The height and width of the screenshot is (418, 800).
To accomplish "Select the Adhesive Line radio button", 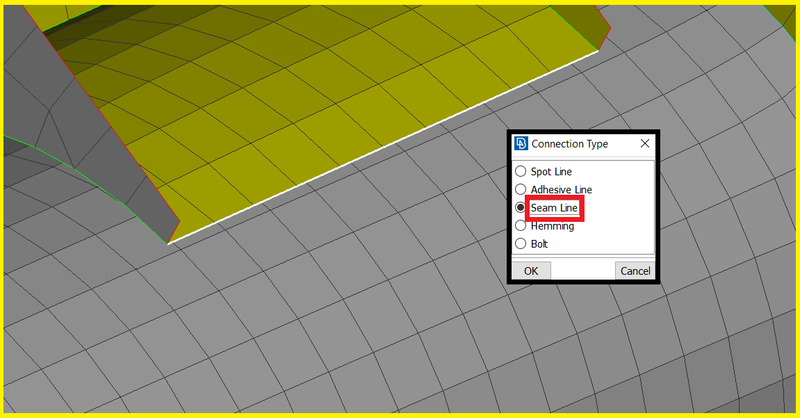I will click(x=520, y=189).
